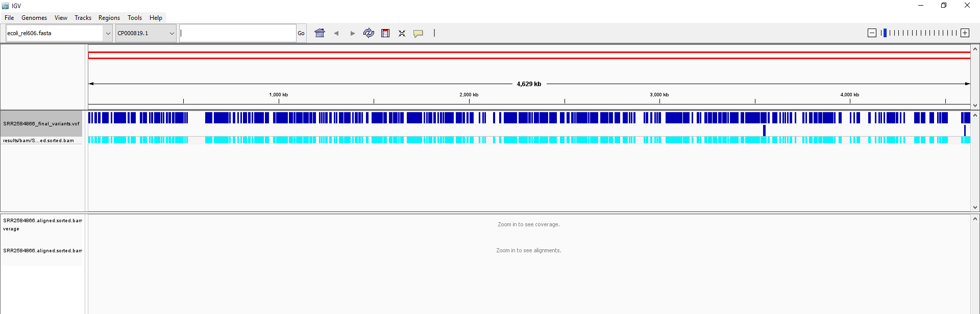This screenshot has height=314, width=980.
Task: Go back with the left arrow
Action: pyautogui.click(x=336, y=33)
